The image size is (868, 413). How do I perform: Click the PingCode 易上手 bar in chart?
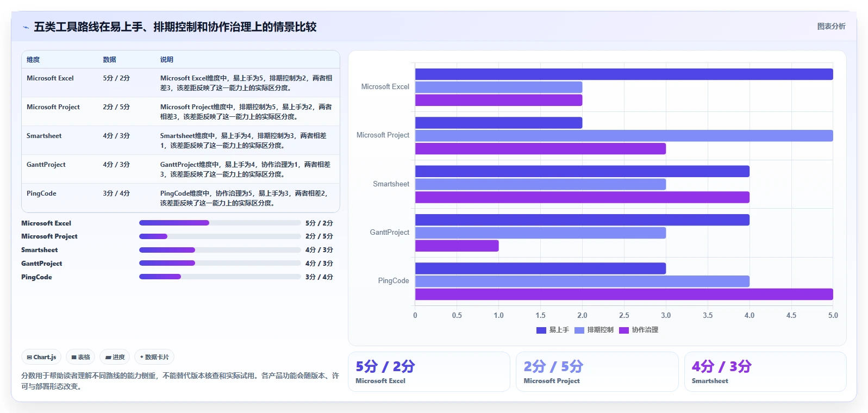pyautogui.click(x=540, y=268)
